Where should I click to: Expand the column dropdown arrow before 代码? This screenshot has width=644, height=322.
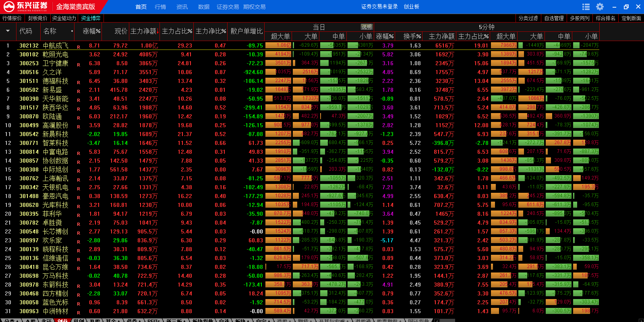pos(8,31)
